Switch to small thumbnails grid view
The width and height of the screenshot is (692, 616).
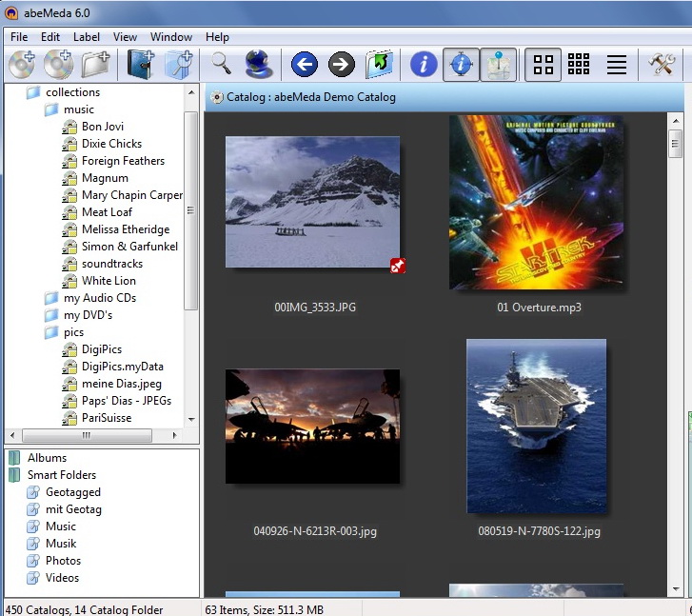coord(579,65)
